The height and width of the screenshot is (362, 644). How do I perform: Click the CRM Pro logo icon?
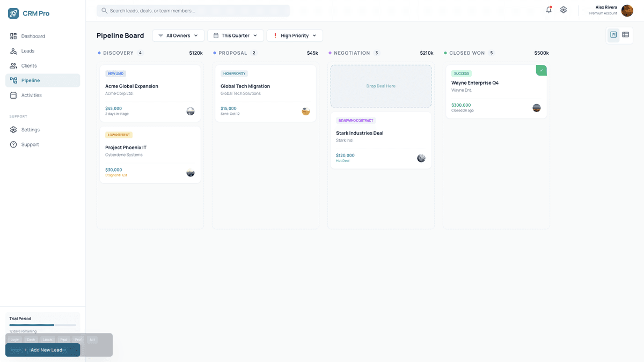pyautogui.click(x=12, y=13)
